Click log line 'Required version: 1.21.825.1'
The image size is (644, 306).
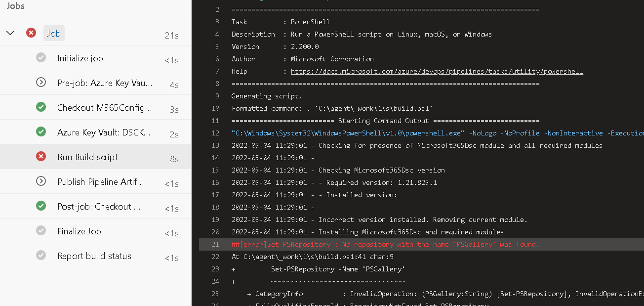(x=334, y=182)
